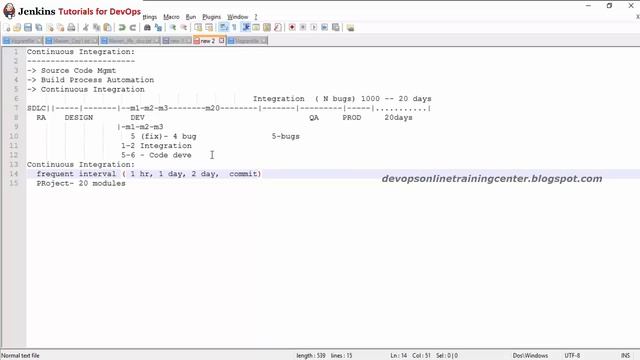
Task: Click the 'UTF-8' encoding status entry
Action: (x=572, y=356)
